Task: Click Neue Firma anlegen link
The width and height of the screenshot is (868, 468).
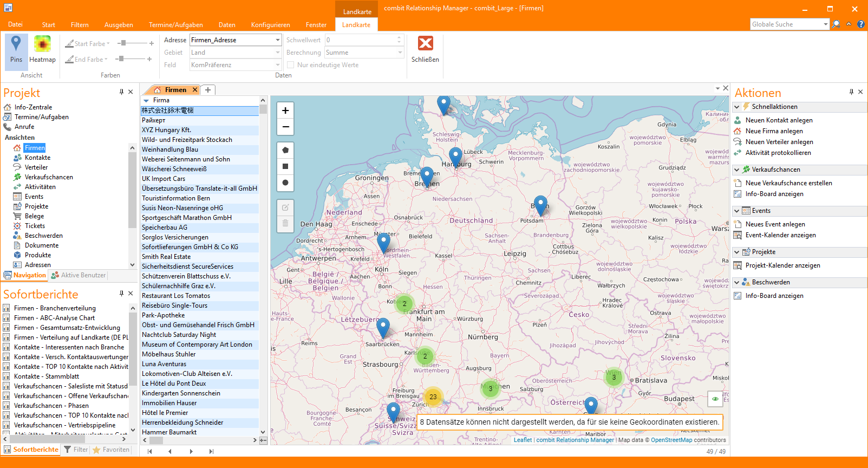Action: 774,131
